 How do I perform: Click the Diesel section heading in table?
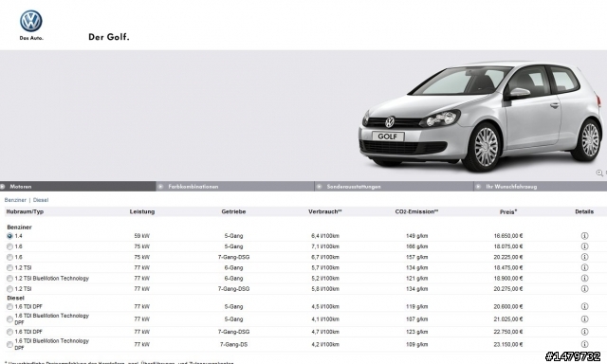(x=15, y=298)
